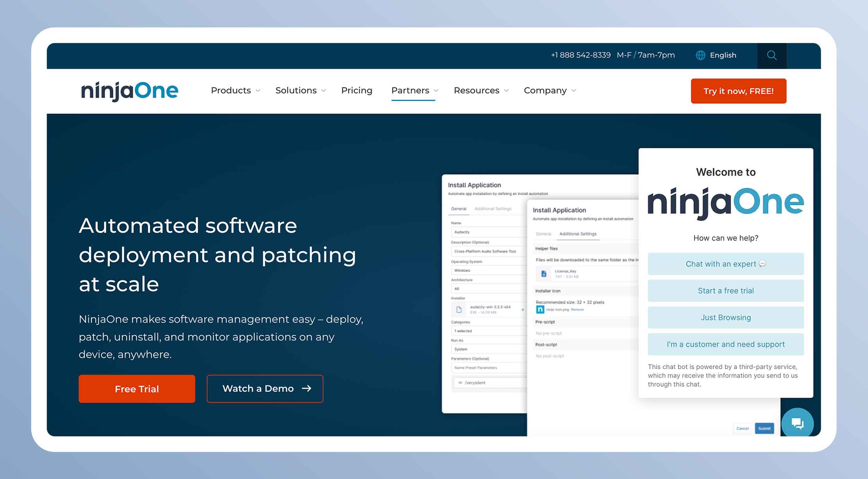Click the License_Key file icon

pyautogui.click(x=543, y=274)
